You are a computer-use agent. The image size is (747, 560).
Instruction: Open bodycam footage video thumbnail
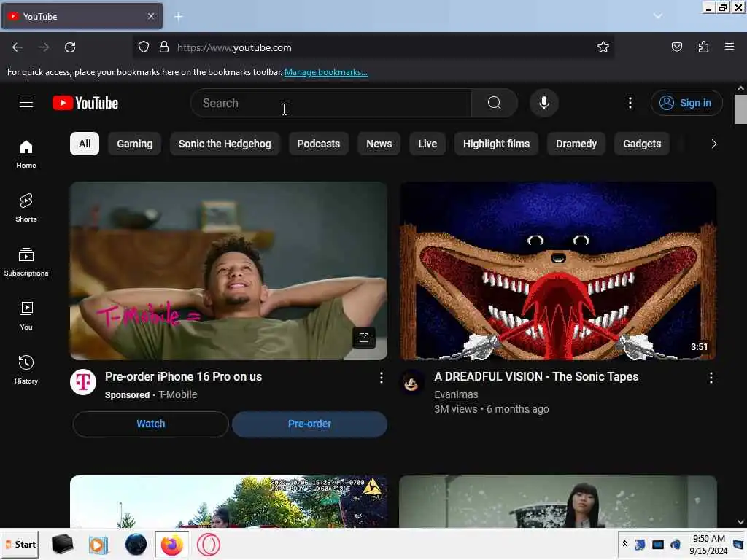(228, 502)
